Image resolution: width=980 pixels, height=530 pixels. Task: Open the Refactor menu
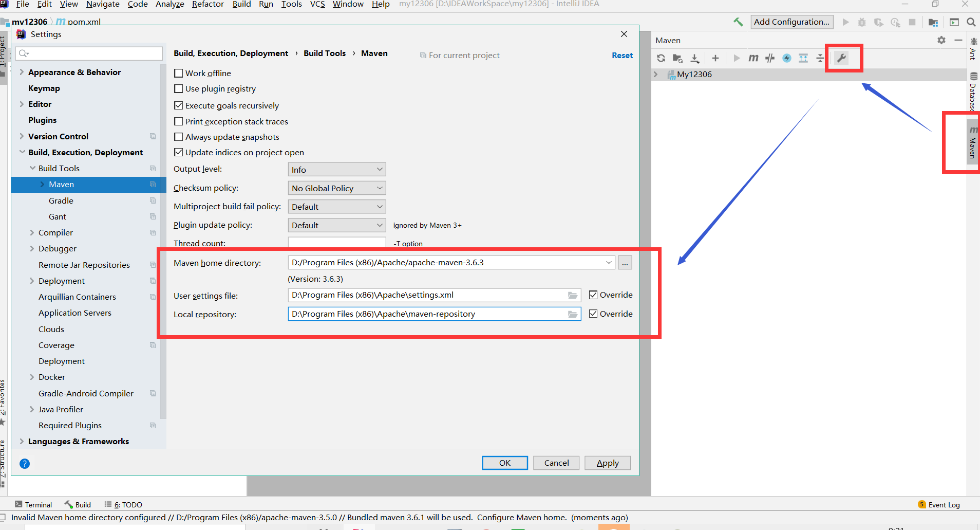[208, 4]
